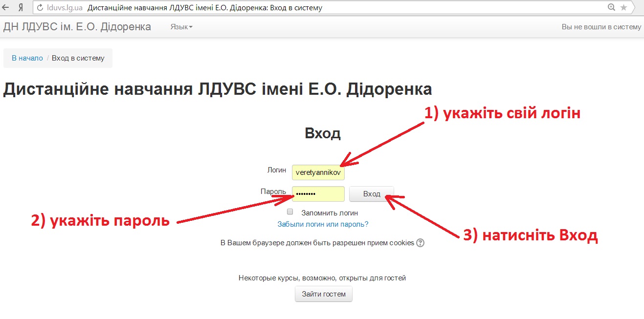Reload the page with refresh icon
This screenshot has height=319, width=644.
[x=40, y=8]
